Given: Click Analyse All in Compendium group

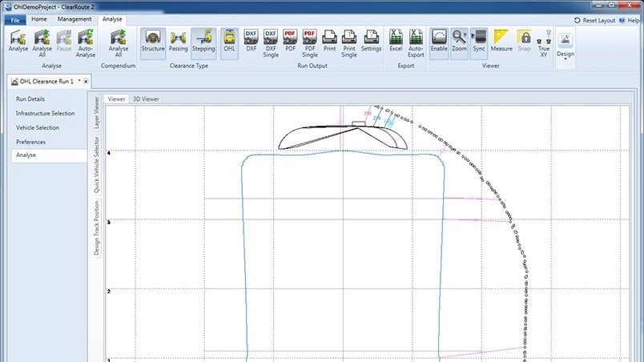Looking at the screenshot, I should pos(119,43).
